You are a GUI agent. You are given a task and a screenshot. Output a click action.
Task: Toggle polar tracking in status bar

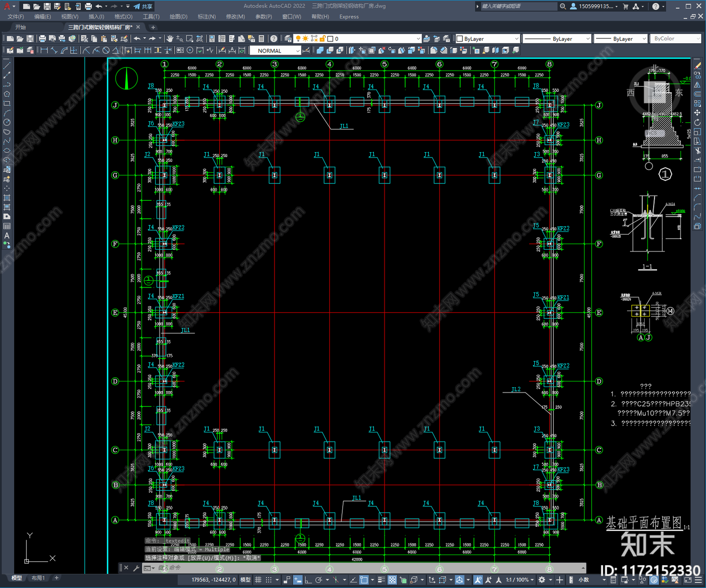(319, 580)
